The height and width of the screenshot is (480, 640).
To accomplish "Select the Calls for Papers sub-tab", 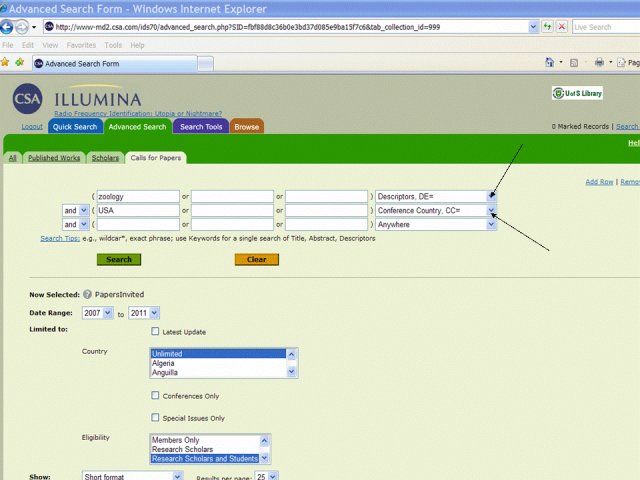I will click(x=156, y=158).
